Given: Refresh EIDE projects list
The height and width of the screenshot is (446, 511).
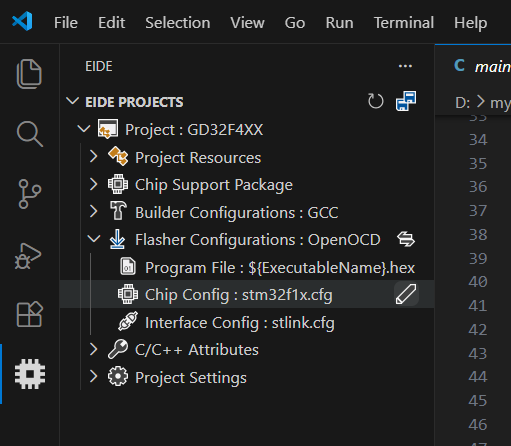Looking at the screenshot, I should [x=376, y=101].
